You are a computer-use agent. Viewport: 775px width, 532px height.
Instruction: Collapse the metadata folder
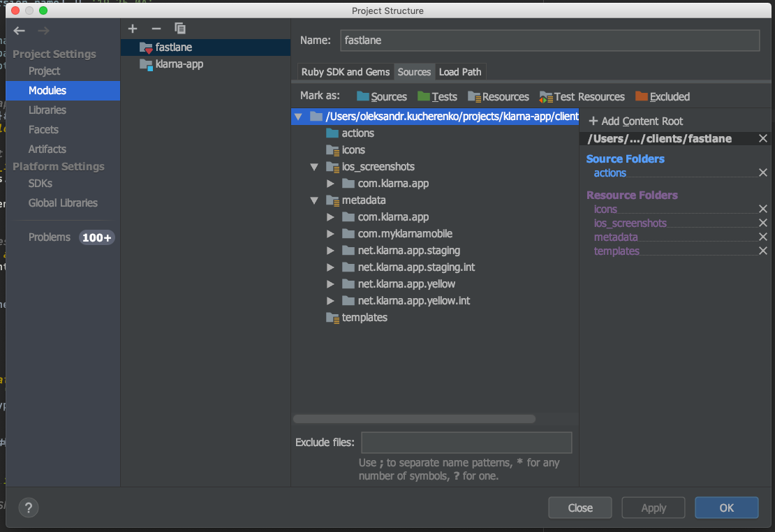(x=313, y=200)
